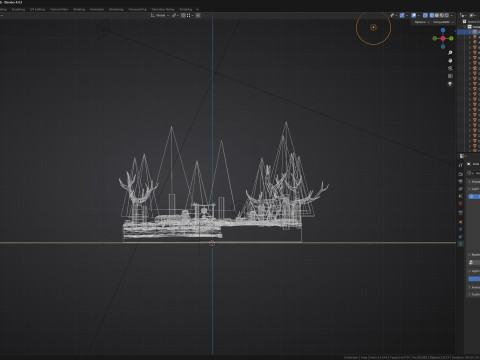Open the Rendering workspace tab
Screen dimensions: 480x360
tap(116, 9)
